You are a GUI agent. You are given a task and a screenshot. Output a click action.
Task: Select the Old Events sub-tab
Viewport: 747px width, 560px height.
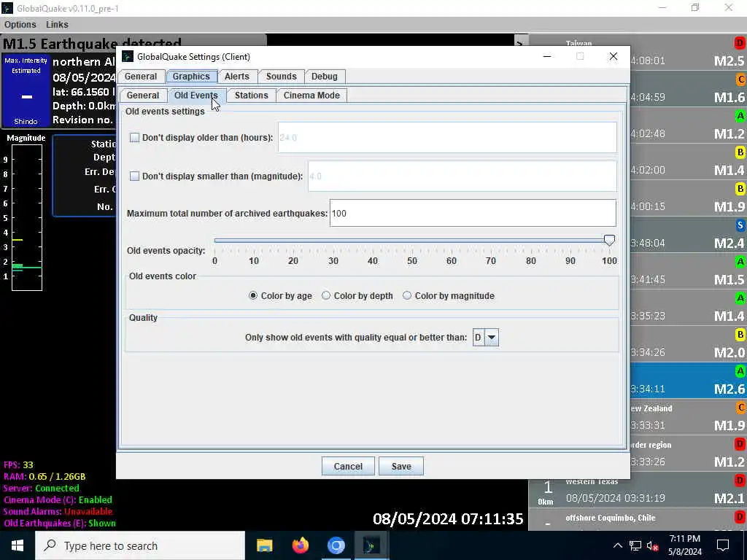tap(196, 96)
